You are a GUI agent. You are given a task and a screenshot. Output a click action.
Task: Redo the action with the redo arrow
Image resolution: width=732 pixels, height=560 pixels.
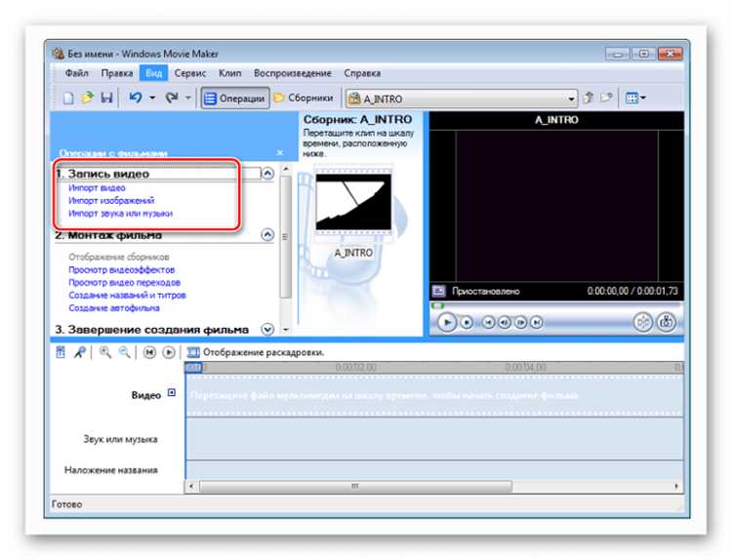click(172, 98)
